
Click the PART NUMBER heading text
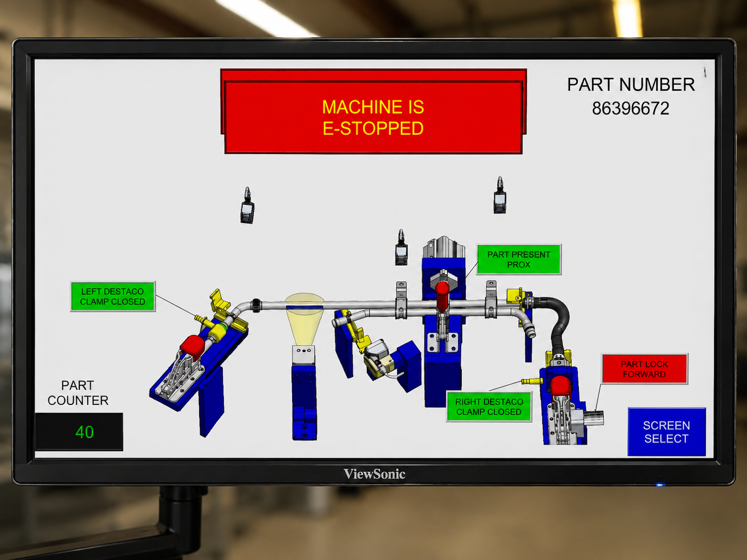631,85
